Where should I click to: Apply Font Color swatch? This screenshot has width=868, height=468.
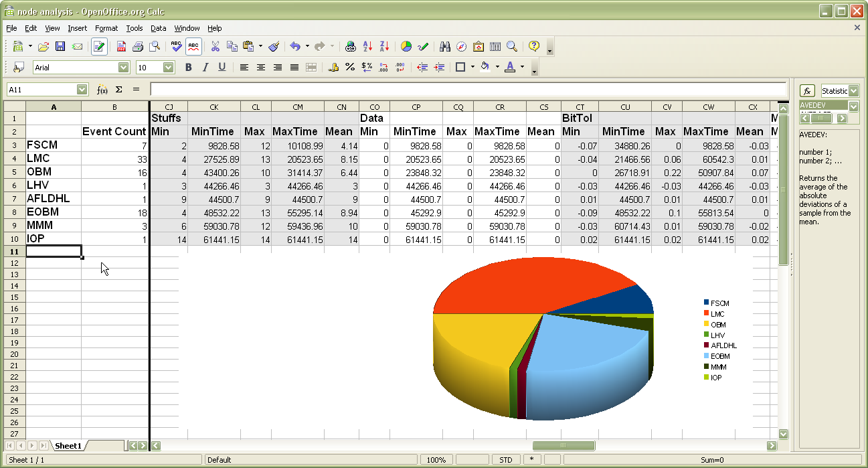[510, 67]
